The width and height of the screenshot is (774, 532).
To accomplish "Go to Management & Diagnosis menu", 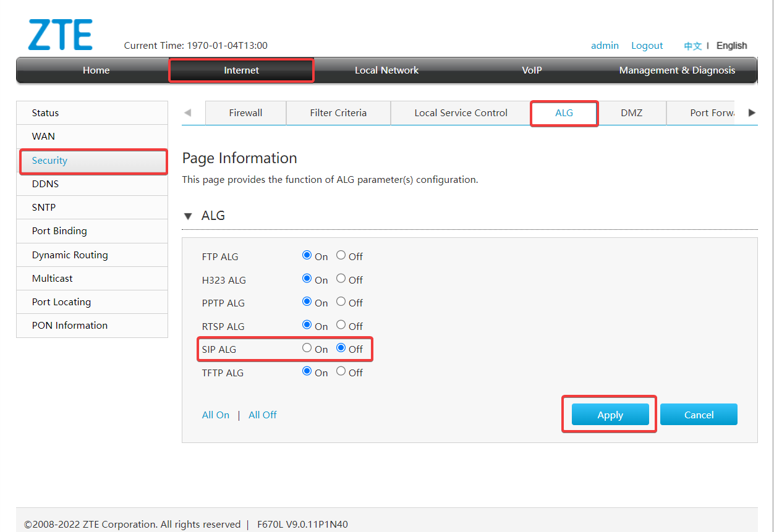I will 677,70.
